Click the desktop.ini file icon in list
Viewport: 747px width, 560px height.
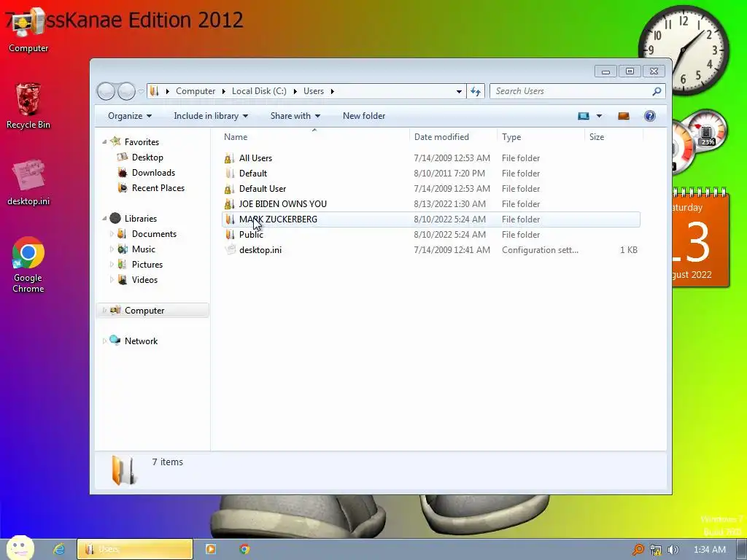click(230, 249)
